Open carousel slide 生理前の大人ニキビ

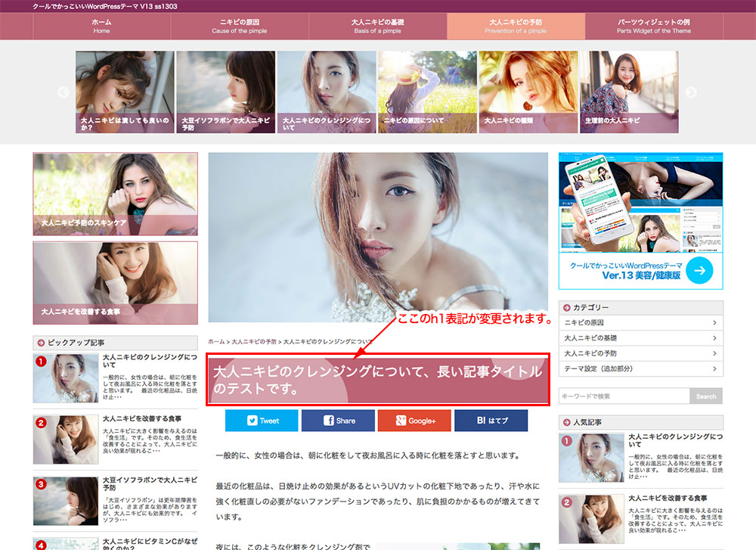click(x=629, y=92)
